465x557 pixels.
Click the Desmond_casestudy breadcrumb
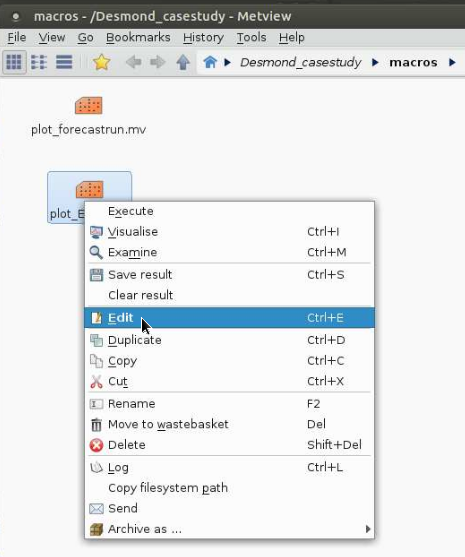(301, 63)
